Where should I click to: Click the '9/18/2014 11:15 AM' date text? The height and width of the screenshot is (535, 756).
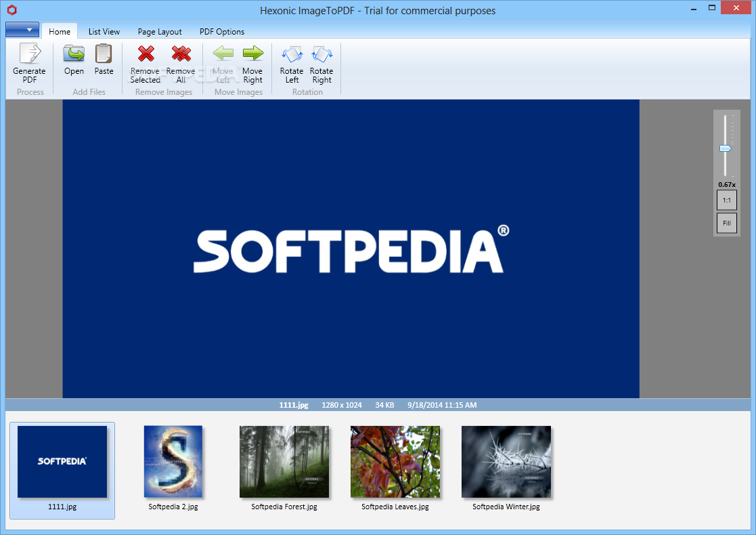[442, 405]
